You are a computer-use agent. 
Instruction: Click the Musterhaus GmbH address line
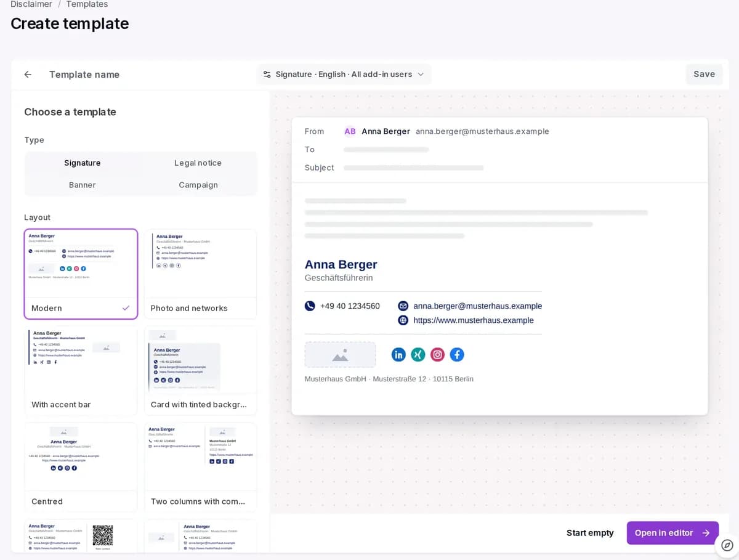389,379
